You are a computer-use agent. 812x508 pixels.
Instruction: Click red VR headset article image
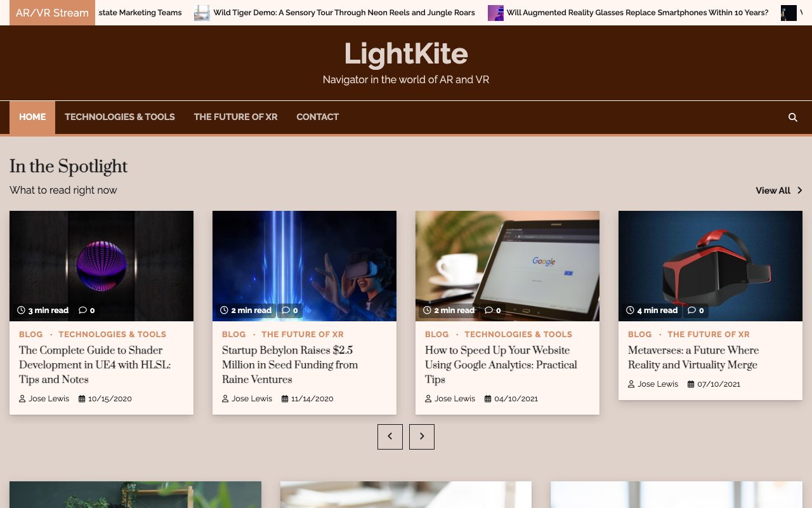tap(710, 266)
